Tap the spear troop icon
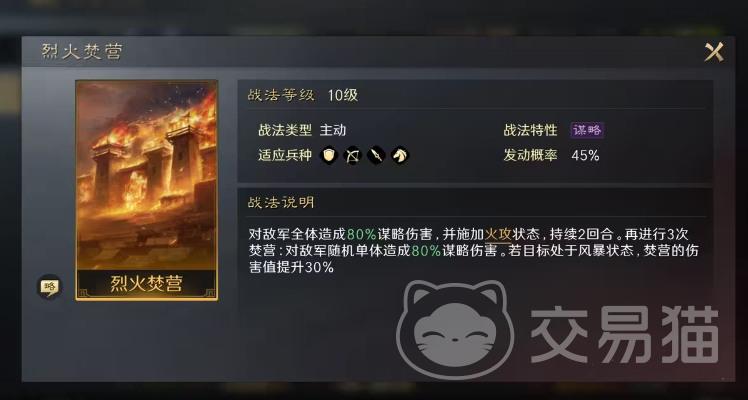The width and height of the screenshot is (748, 400). (376, 155)
